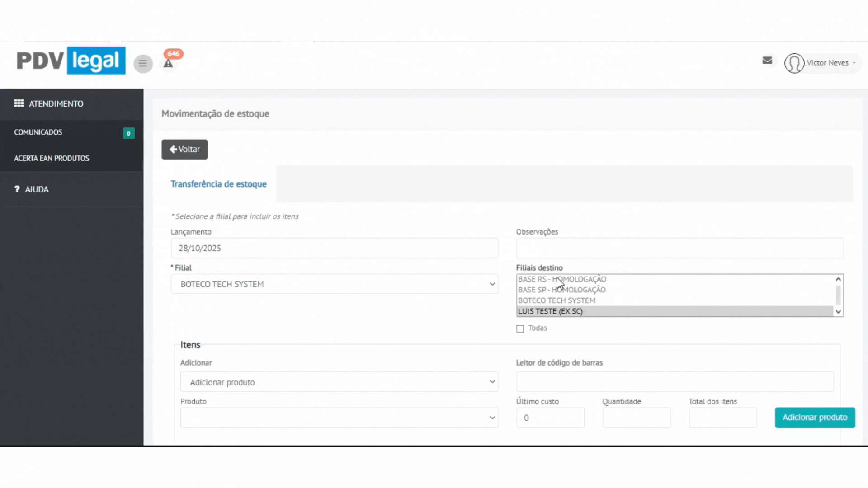Click the PDV legal logo

(x=71, y=61)
